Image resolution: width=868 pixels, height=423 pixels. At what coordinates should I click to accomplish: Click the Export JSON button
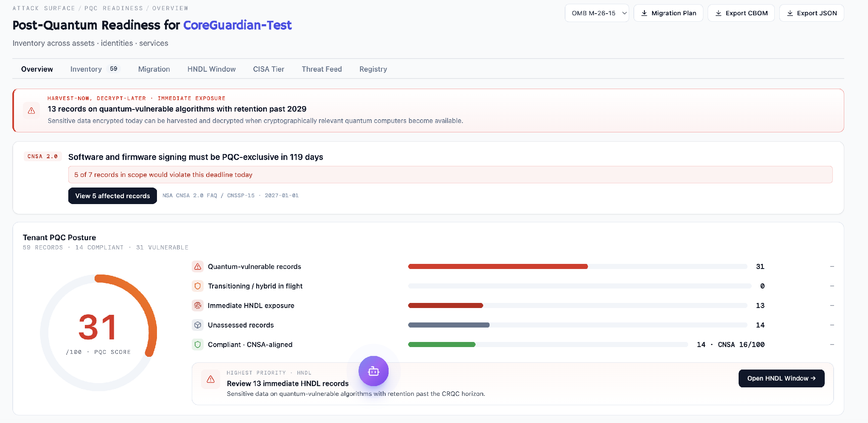pyautogui.click(x=812, y=13)
